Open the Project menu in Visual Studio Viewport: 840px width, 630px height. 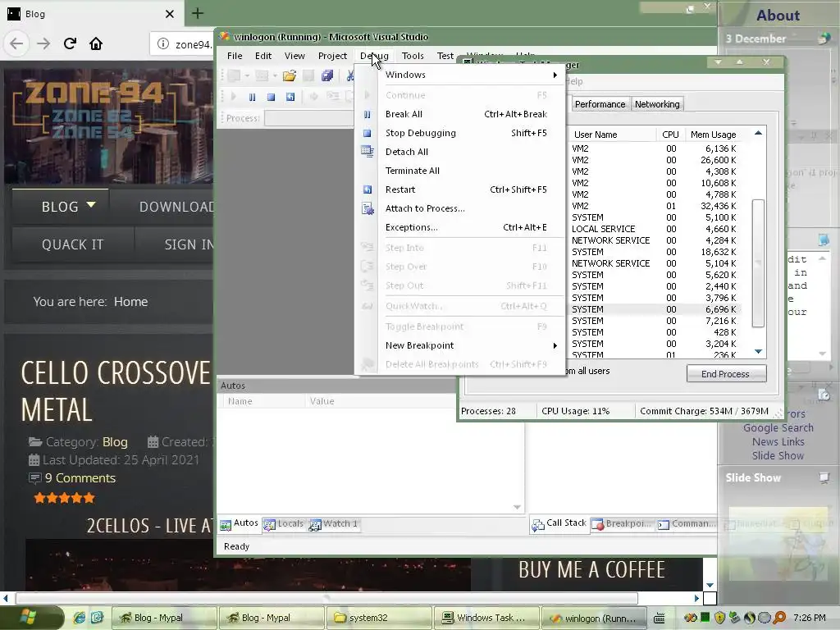coord(332,56)
